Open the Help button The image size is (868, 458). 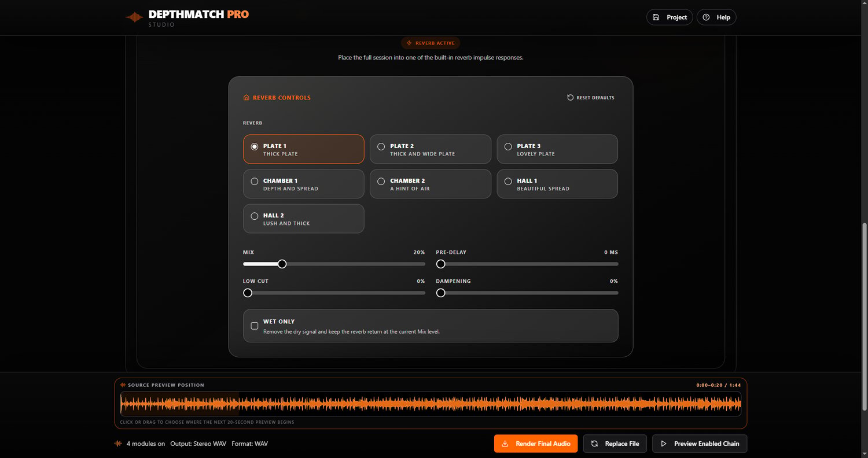point(716,17)
